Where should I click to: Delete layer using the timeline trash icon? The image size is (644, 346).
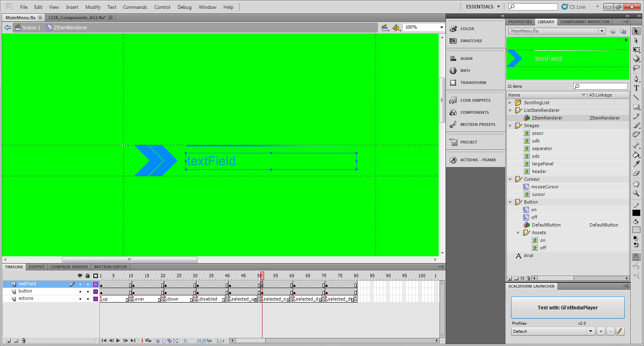(23, 341)
